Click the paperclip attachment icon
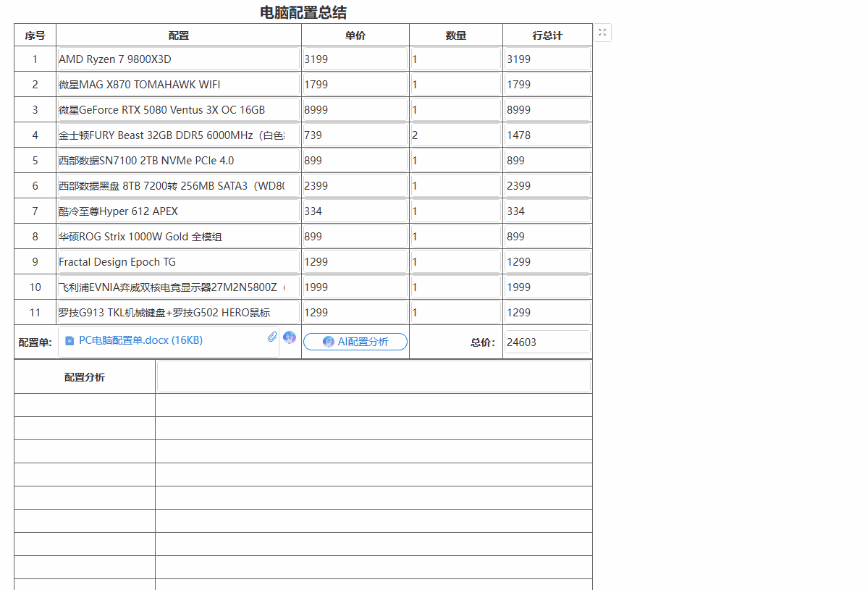Screen dimensions: 868x590 pos(271,337)
